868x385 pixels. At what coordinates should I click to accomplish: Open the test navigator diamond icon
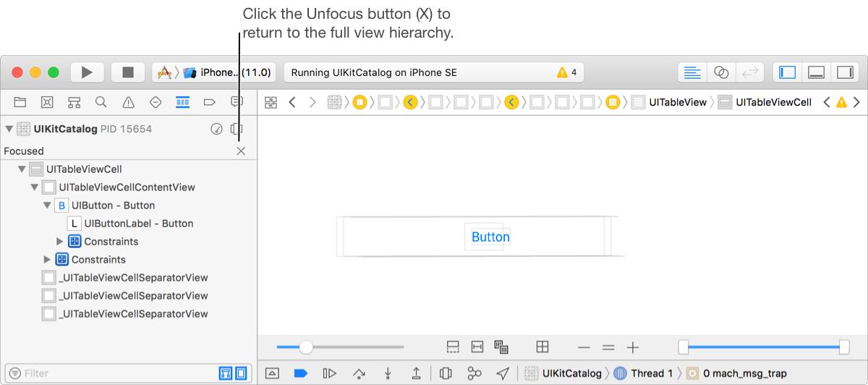click(155, 102)
